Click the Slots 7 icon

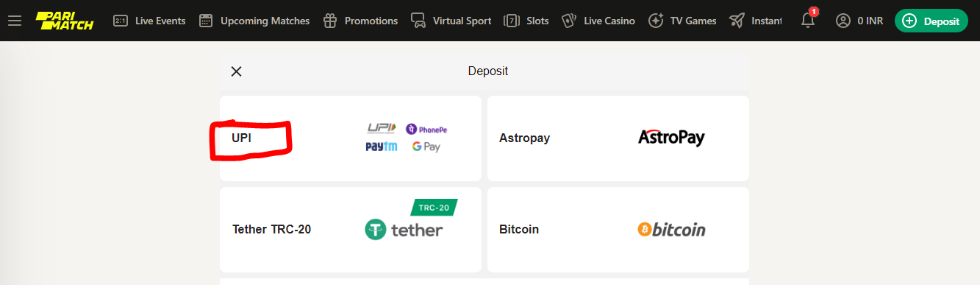point(511,21)
